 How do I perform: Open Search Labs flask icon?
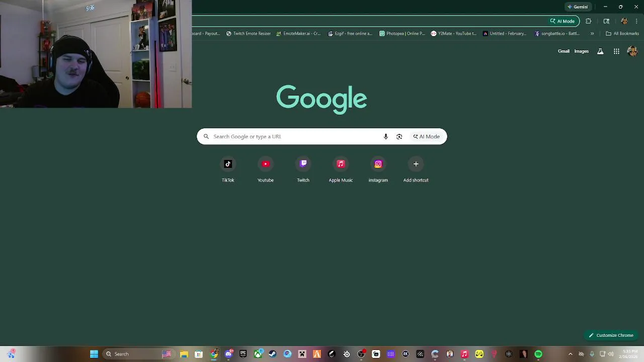600,51
